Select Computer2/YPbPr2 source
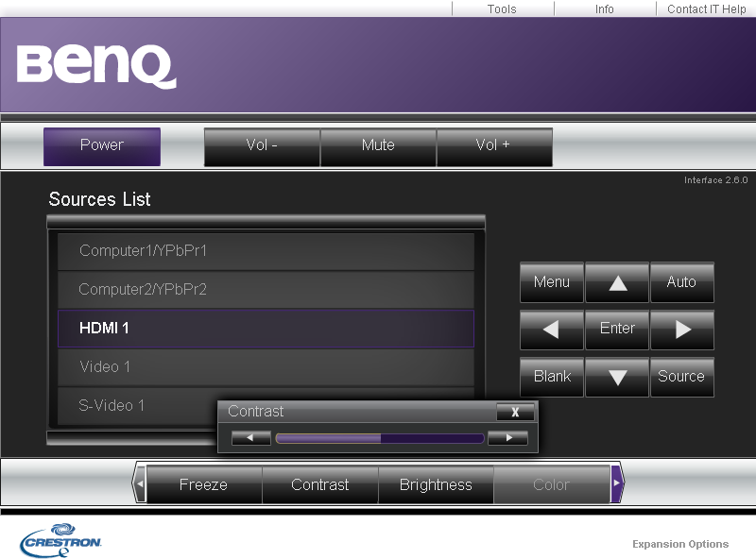Screen dimensions: 756x559 (266, 290)
